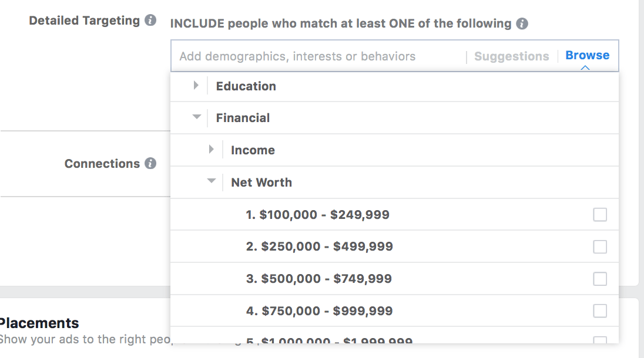The image size is (644, 358).
Task: Click info icon after INCLUDE people heading
Action: coord(522,23)
